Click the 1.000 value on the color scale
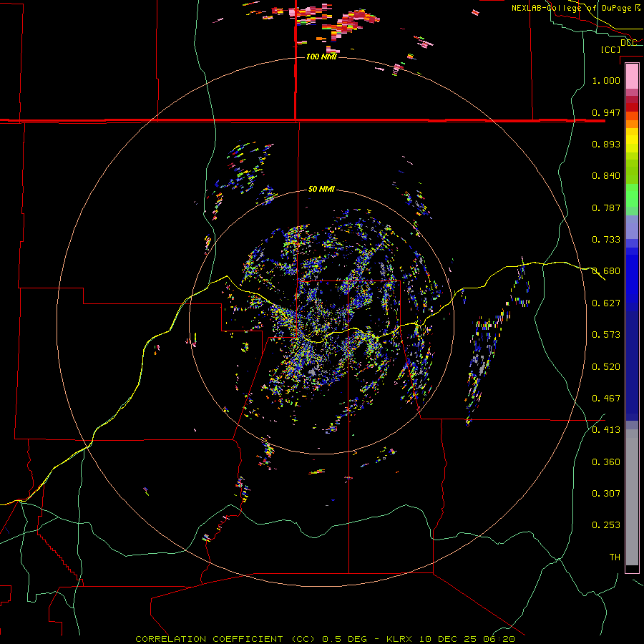Screen dimensions: 644x644 coord(606,80)
